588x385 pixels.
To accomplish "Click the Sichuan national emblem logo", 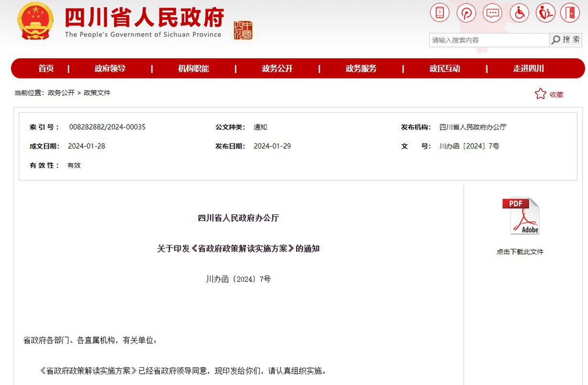I will coord(35,21).
